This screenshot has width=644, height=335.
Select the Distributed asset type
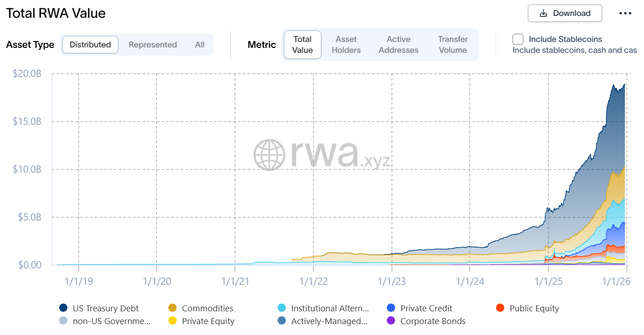pos(90,45)
